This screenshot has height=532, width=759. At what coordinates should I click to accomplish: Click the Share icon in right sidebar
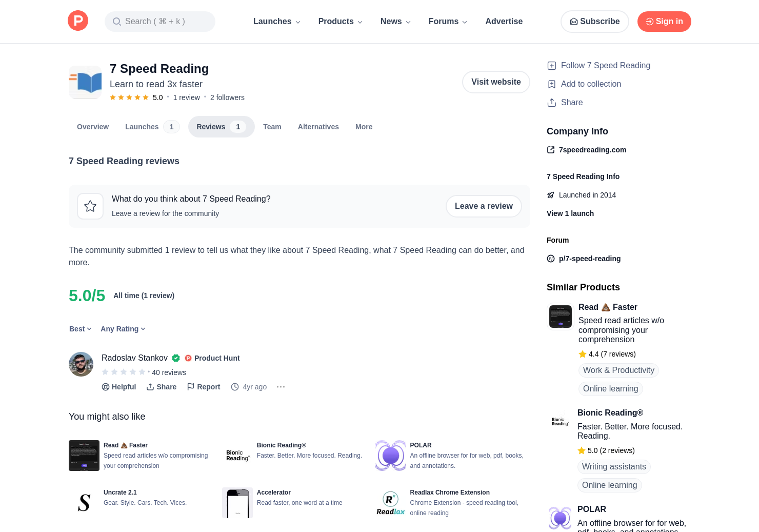pyautogui.click(x=552, y=103)
